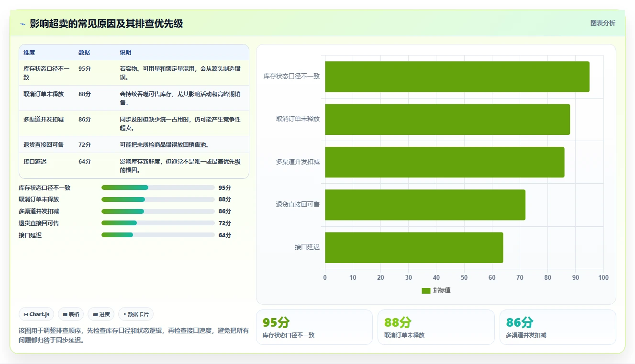The height and width of the screenshot is (364, 635).
Task: Click description 可能把未质检商品错误放回销售池
Action: pos(164,145)
